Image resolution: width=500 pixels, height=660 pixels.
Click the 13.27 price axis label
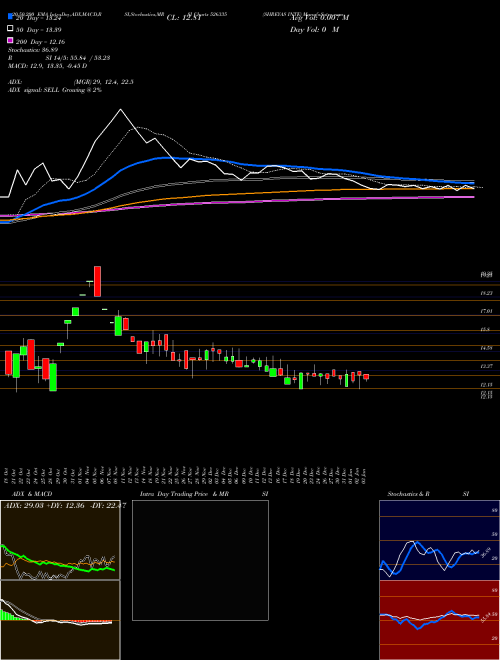(487, 366)
